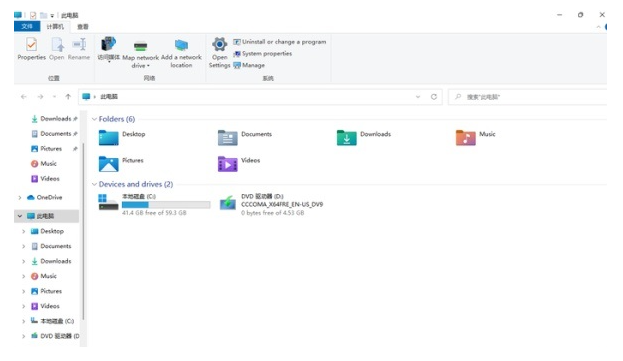Expand the address bar history dropdown
623x361 pixels.
coord(418,97)
